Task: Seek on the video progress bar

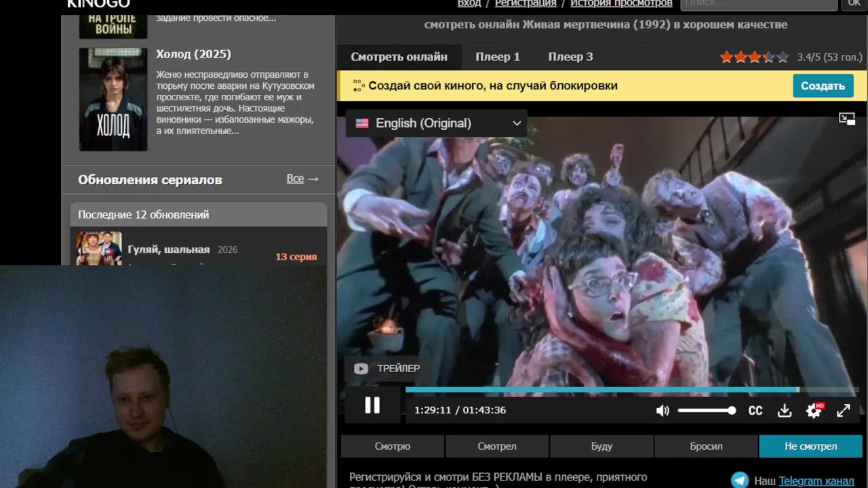Action: coord(632,390)
